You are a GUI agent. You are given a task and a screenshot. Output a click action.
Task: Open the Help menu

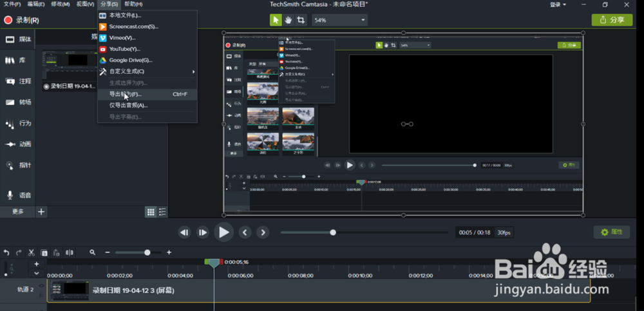tap(133, 4)
